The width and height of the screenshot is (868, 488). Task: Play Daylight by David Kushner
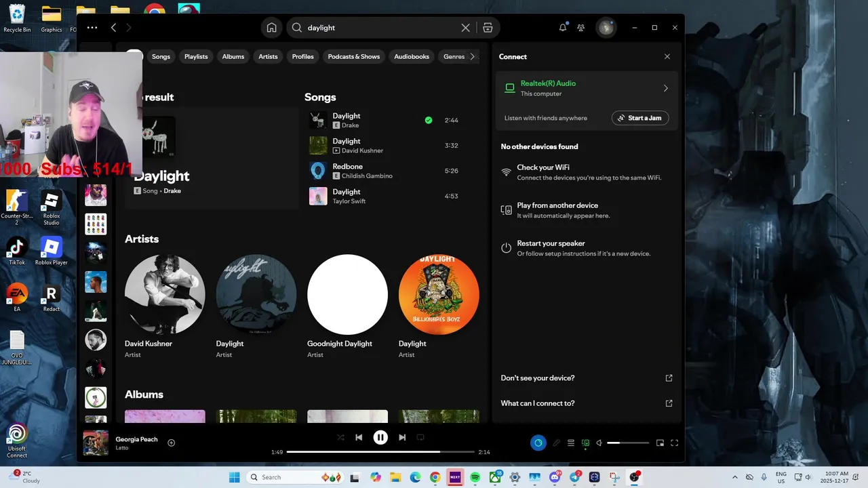pyautogui.click(x=318, y=146)
